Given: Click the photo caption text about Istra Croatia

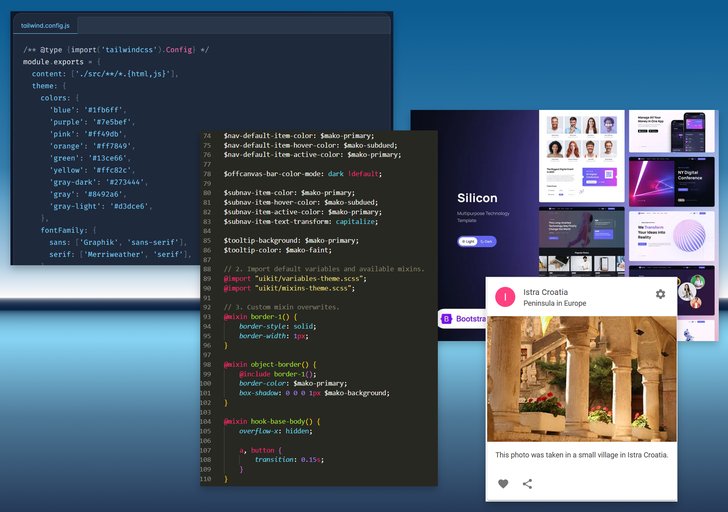Looking at the screenshot, I should (581, 454).
